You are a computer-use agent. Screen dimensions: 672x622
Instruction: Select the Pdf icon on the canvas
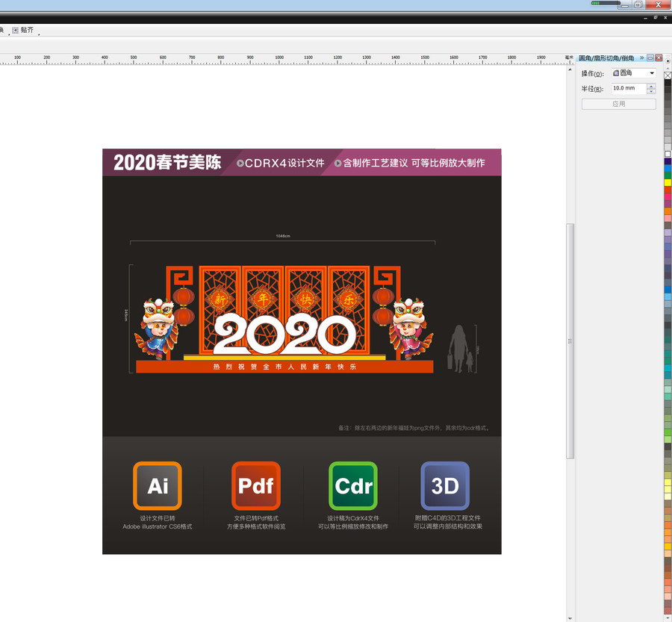[256, 485]
